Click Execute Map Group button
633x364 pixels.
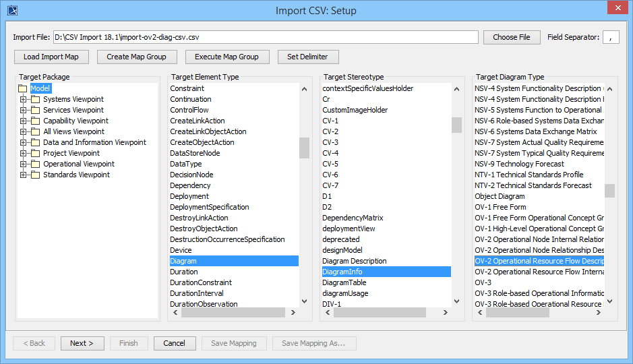tap(227, 57)
